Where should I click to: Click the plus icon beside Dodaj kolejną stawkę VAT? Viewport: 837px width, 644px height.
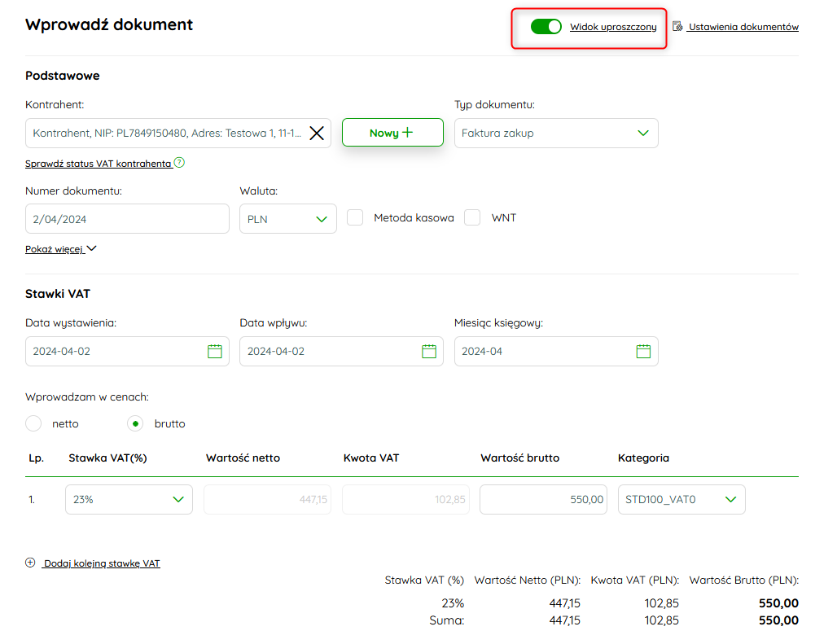pos(30,563)
